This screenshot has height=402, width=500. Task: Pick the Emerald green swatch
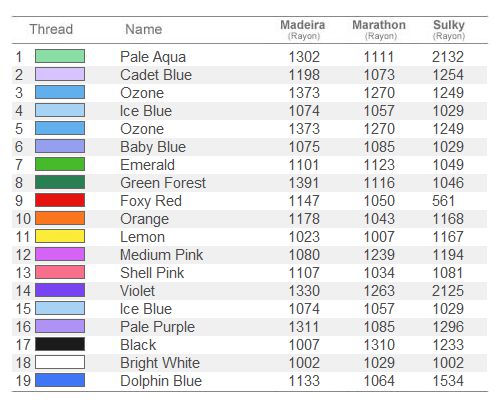point(60,164)
